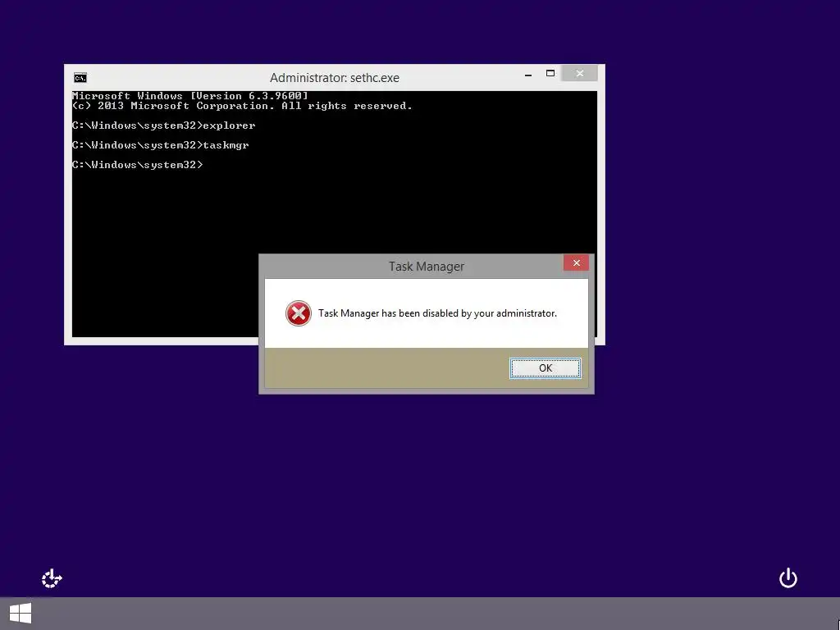
Task: Click OK in the Task Manager dialog
Action: (545, 368)
